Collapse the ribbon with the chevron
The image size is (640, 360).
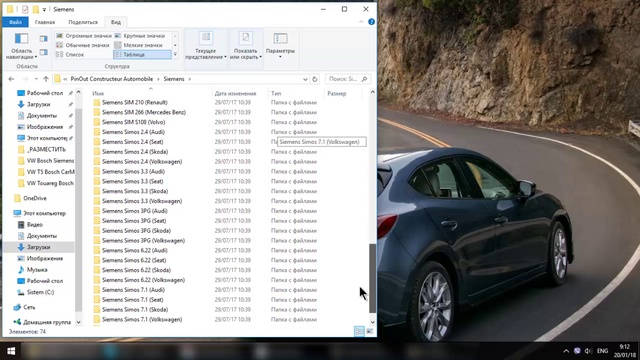(361, 22)
